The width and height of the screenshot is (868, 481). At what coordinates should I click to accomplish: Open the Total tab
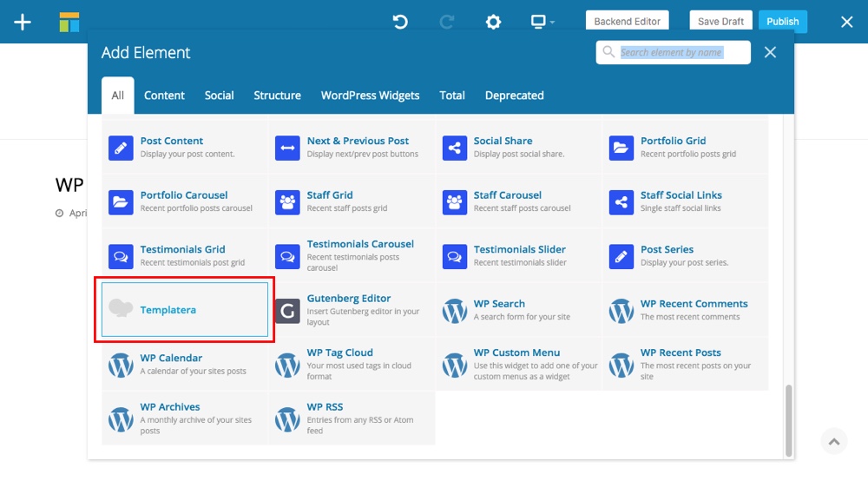452,96
